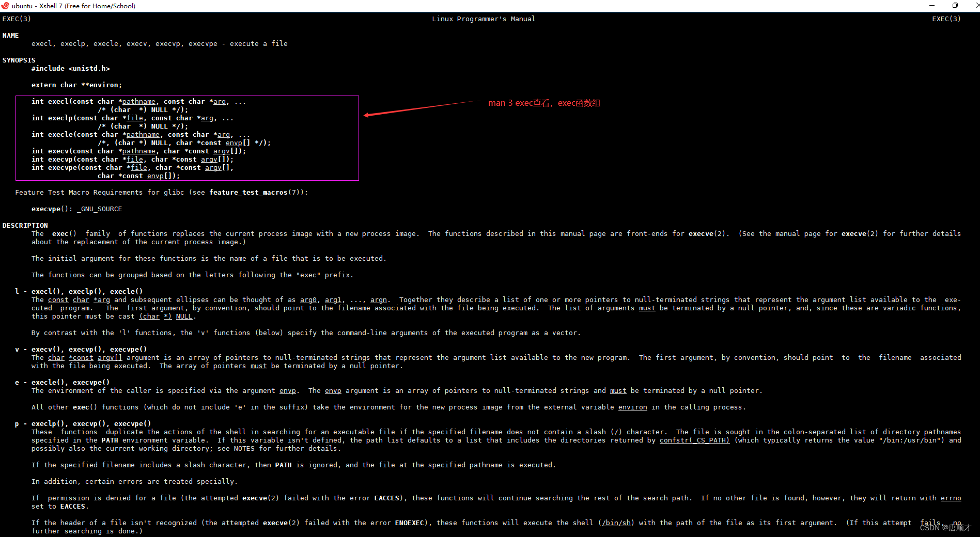
Task: Click the Xshell app icon in title bar
Action: coord(5,6)
